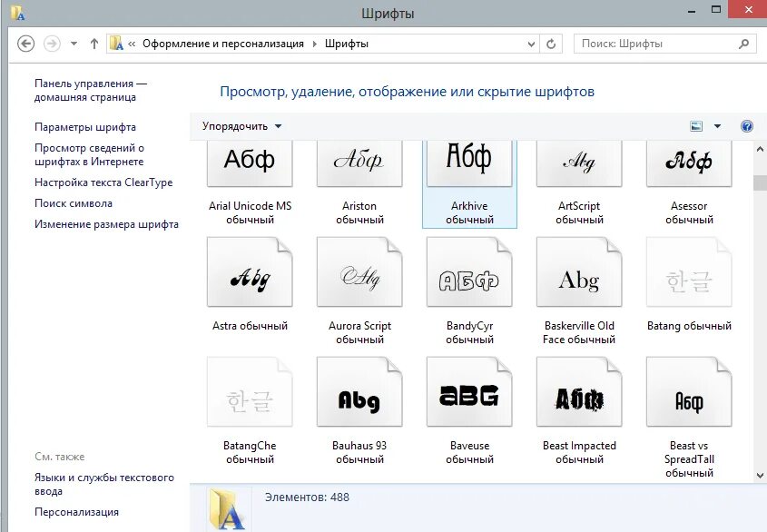Change the view with the view icon

click(696, 126)
